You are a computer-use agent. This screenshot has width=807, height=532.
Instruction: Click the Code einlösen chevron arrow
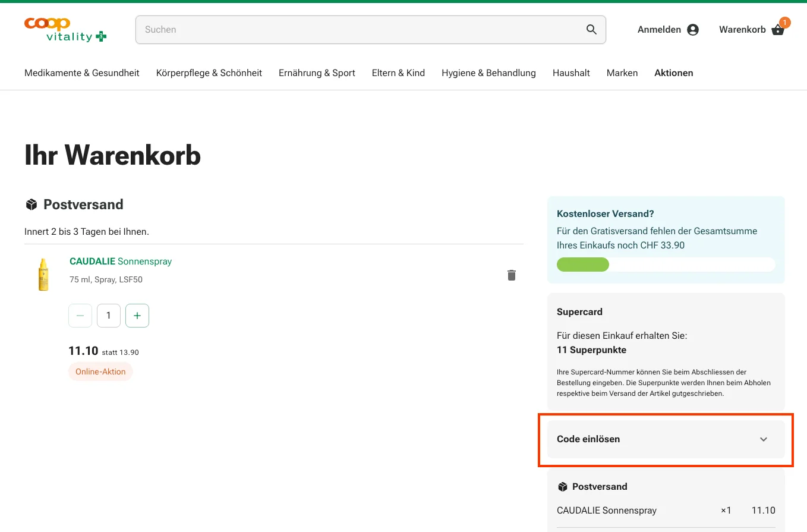click(x=764, y=439)
